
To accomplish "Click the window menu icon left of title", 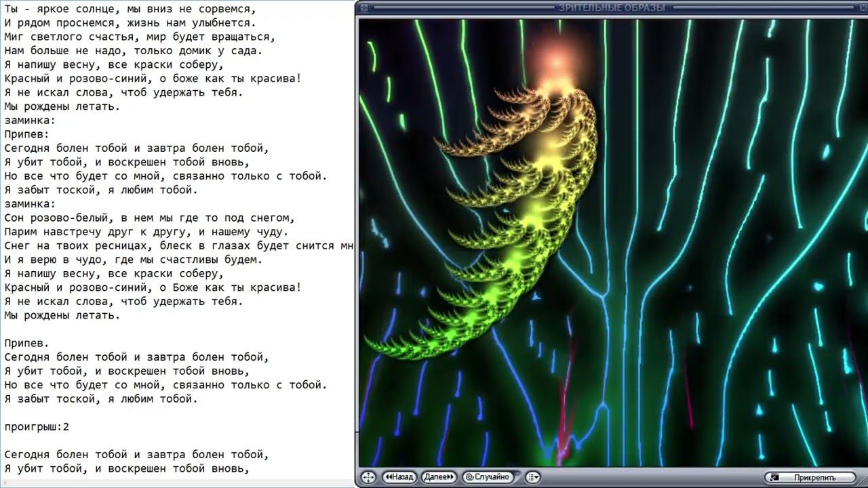I will 364,7.
